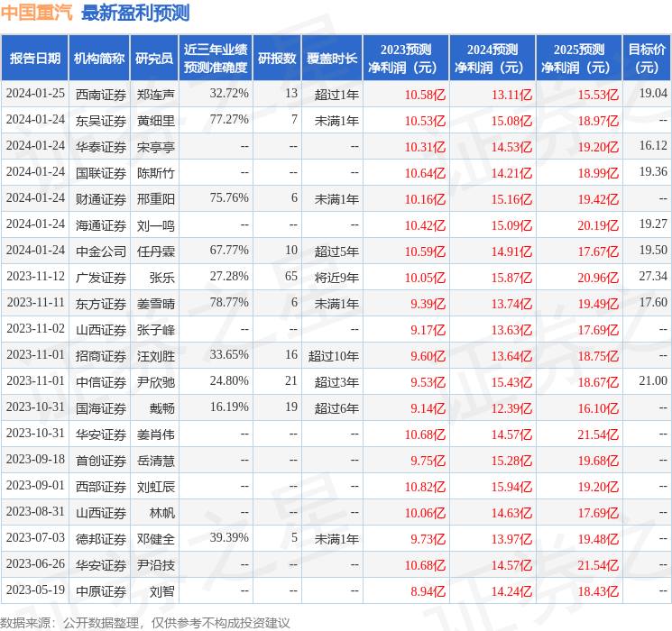Click the 2023-05-19 report date
Viewport: 672px width, 631px height.
35,590
